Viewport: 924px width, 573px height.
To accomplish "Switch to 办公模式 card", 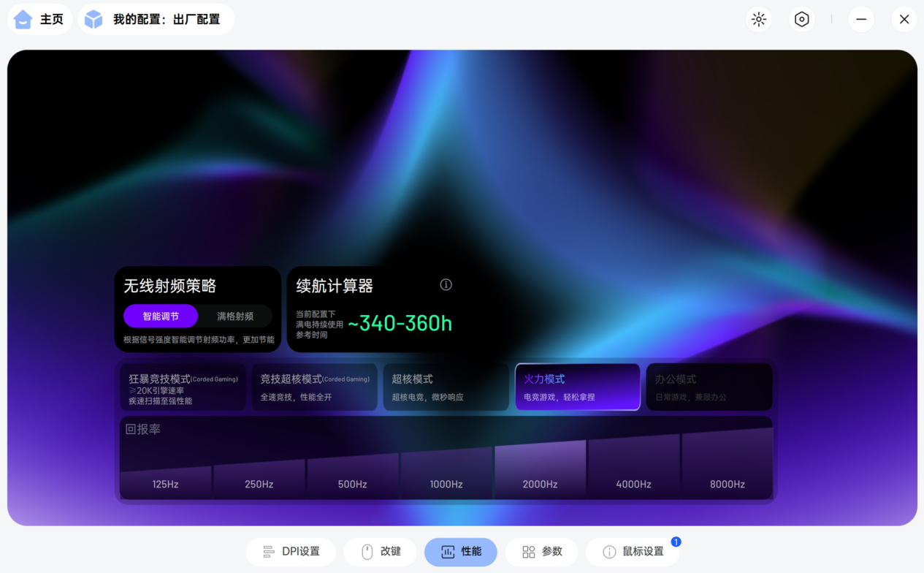I will coord(709,387).
